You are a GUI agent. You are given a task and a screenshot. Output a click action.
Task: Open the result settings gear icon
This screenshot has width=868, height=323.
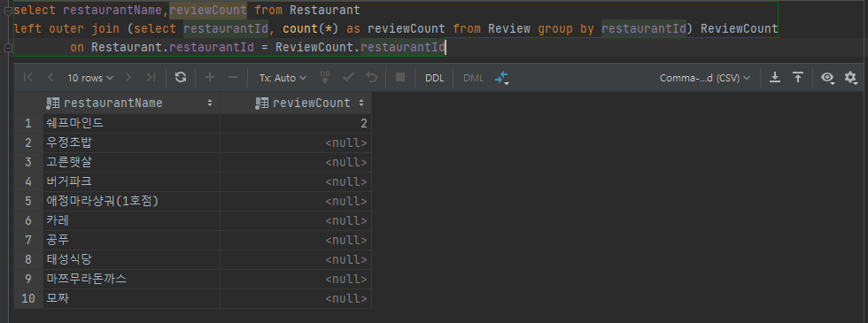[x=851, y=78]
